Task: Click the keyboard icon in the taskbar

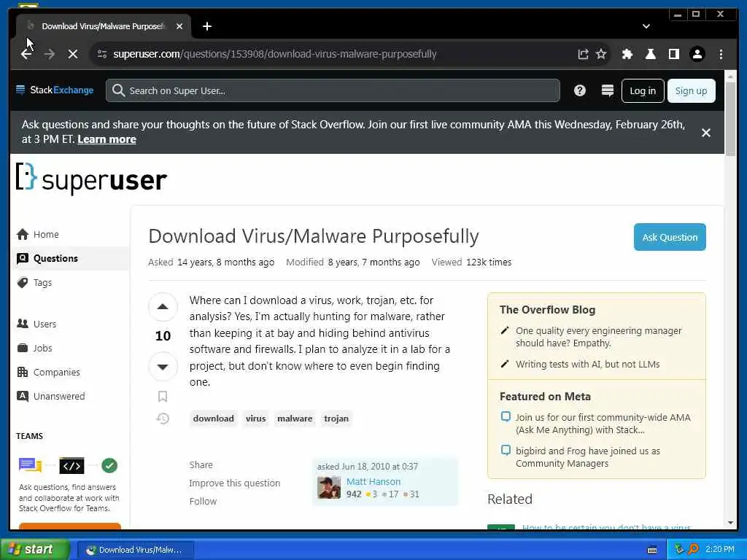Action: [652, 550]
